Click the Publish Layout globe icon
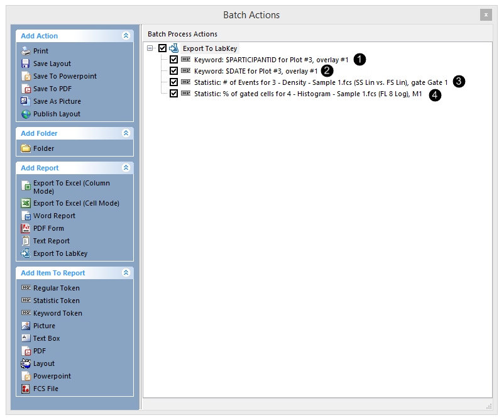This screenshot has width=504, height=420. (x=26, y=114)
